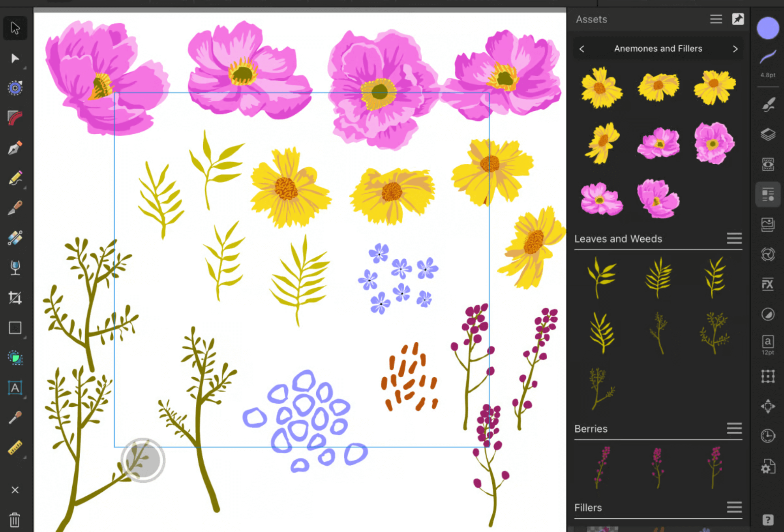This screenshot has width=784, height=532.
Task: Go to next asset category arrow
Action: 735,49
